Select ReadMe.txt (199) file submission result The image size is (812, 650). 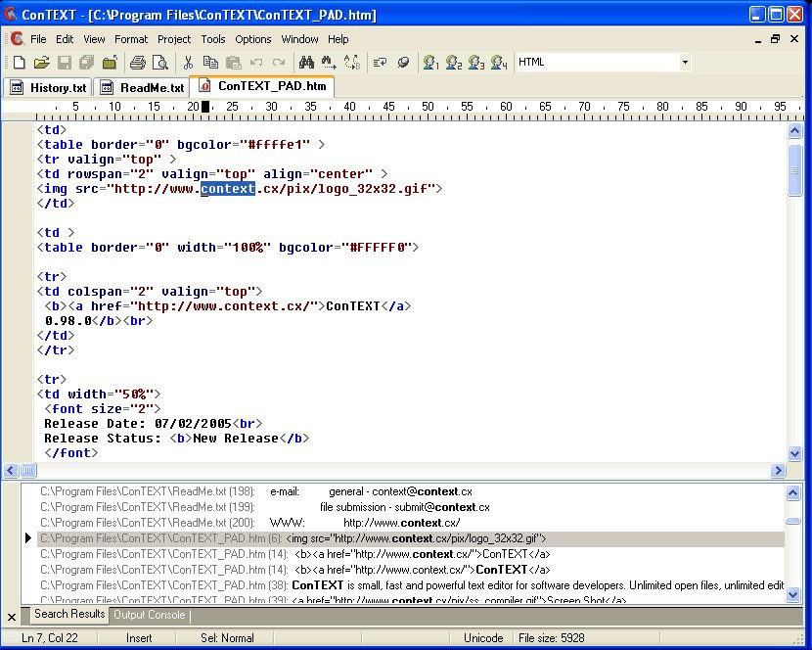(x=411, y=507)
